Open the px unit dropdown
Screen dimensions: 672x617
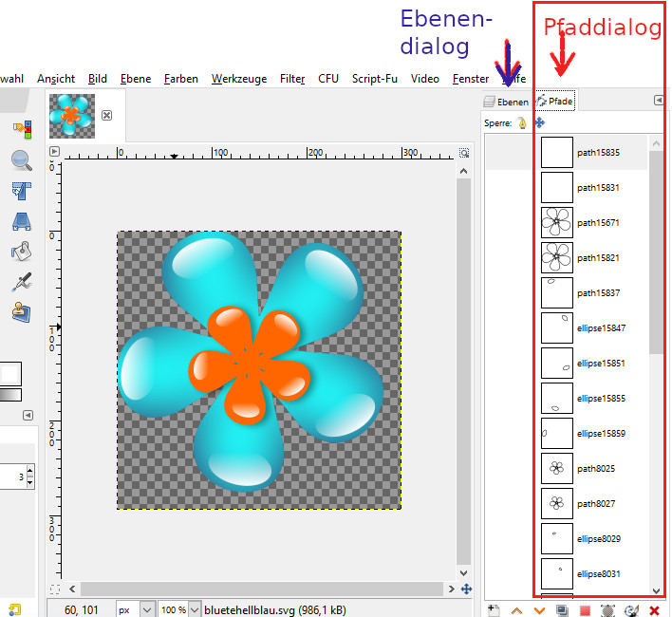pyautogui.click(x=147, y=609)
